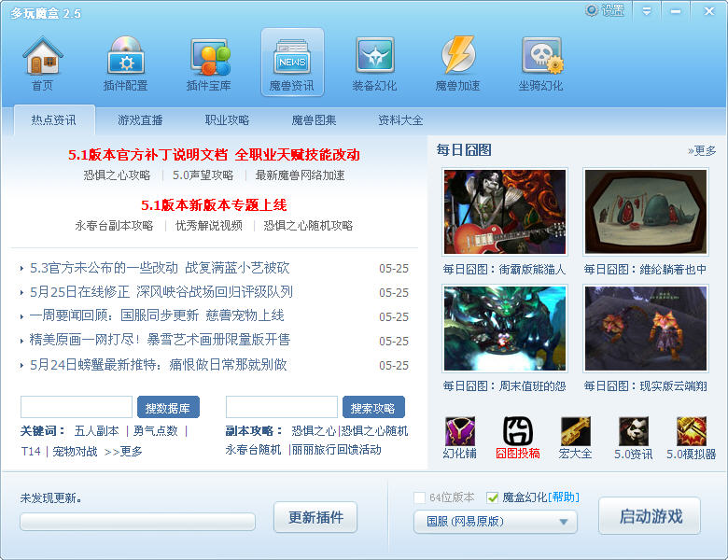728x560 pixels.
Task: Open news item 精美原画一网打尽
Action: coord(160,340)
